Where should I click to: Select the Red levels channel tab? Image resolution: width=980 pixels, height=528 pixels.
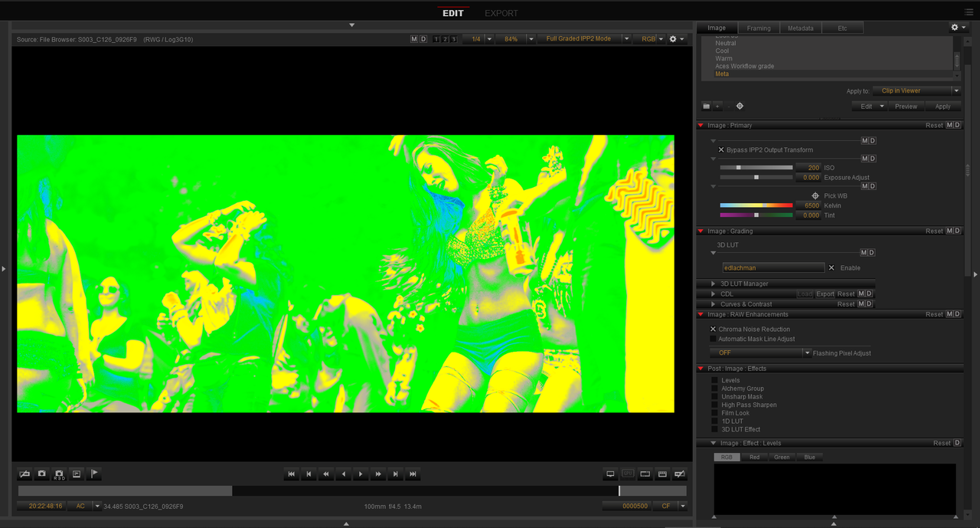(754, 457)
